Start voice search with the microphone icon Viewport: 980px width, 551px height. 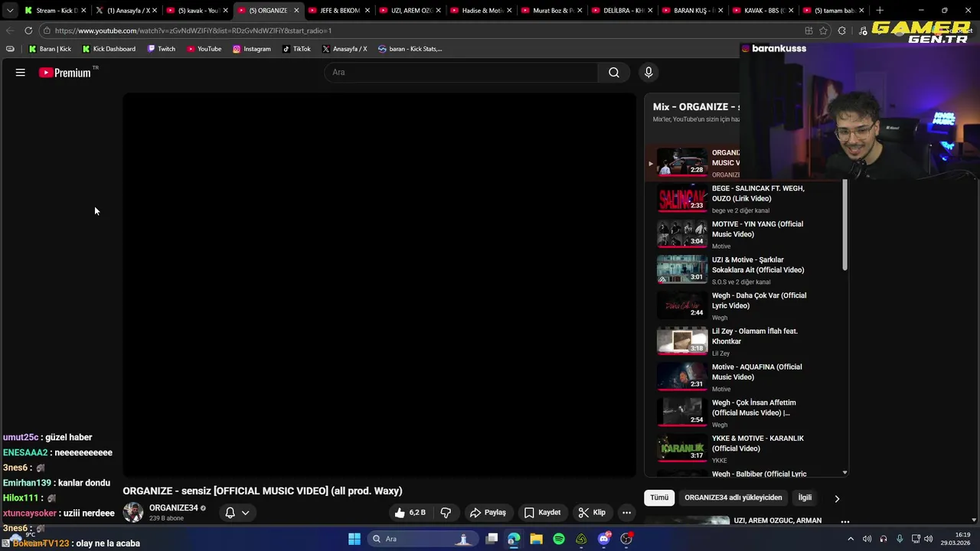click(x=648, y=73)
